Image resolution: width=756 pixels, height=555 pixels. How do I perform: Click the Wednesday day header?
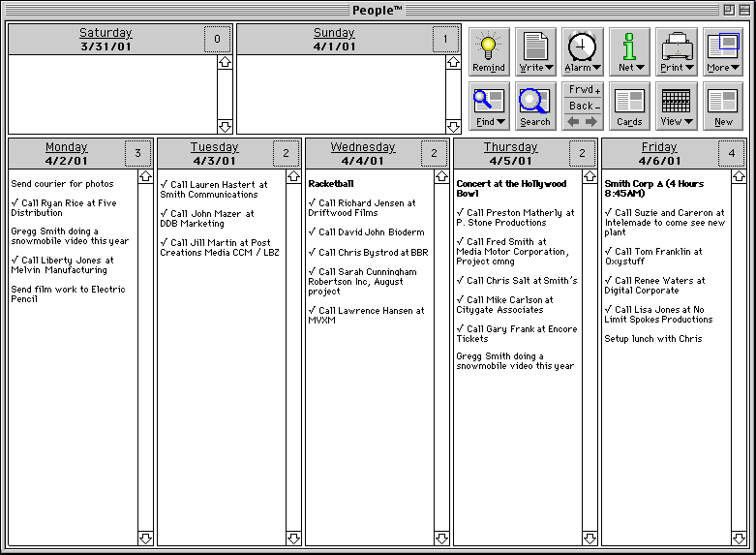click(x=363, y=147)
